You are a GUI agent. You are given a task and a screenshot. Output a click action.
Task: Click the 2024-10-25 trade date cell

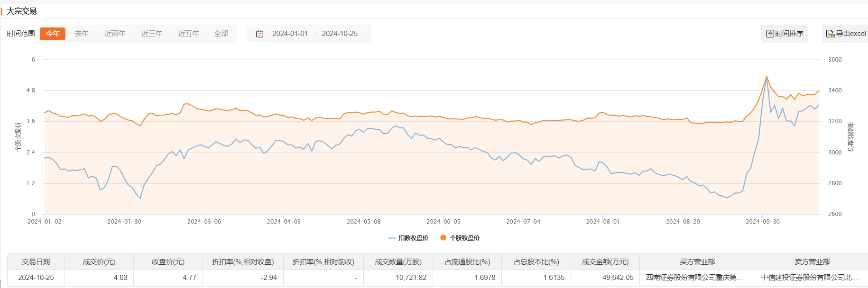click(x=36, y=278)
